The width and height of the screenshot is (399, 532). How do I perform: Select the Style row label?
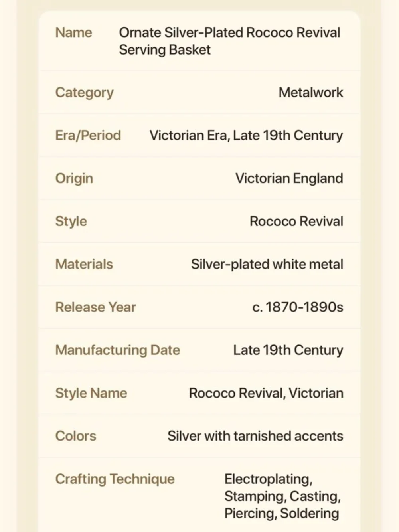[x=71, y=221]
